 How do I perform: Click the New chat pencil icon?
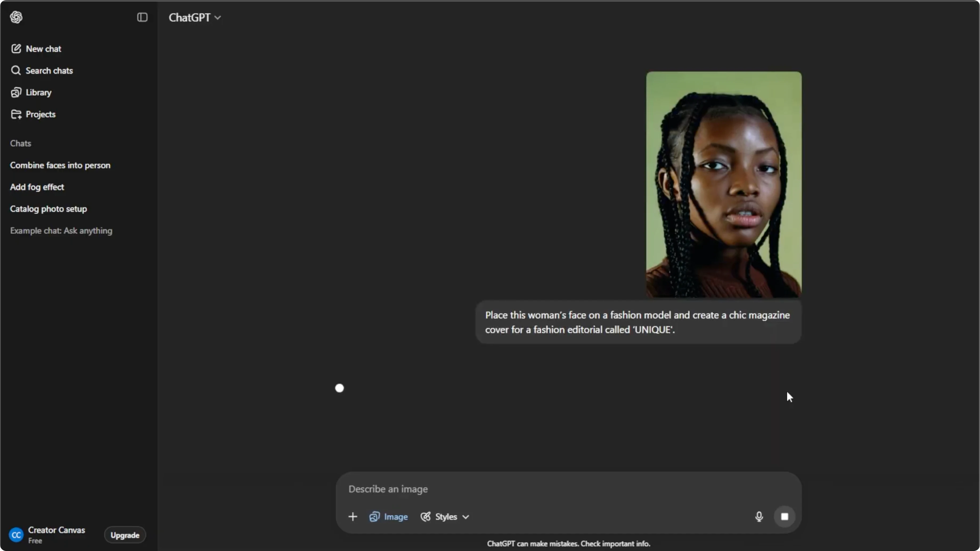point(16,49)
